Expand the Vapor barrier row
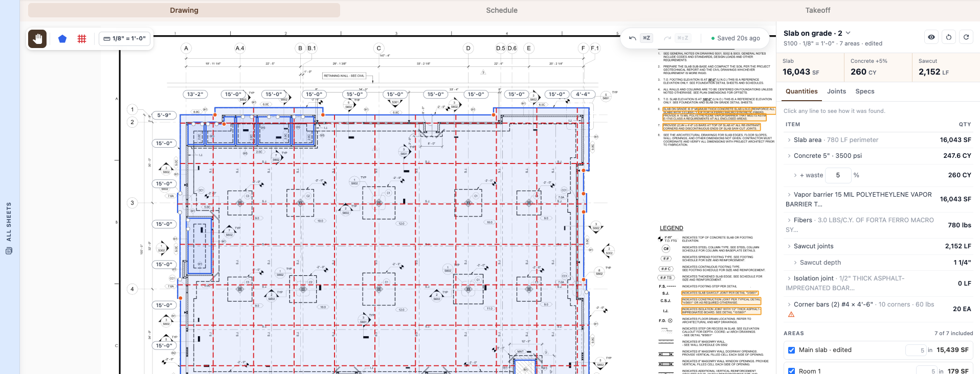The width and height of the screenshot is (980, 374). tap(878, 199)
